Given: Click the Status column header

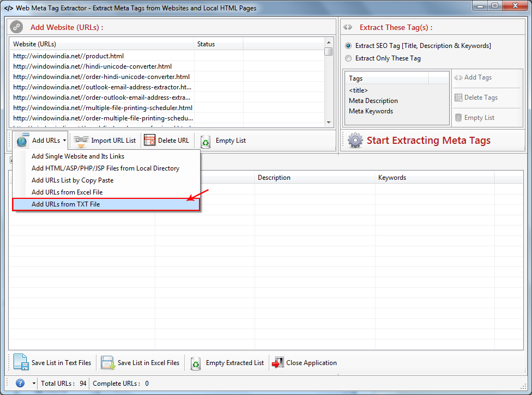Looking at the screenshot, I should point(219,44).
